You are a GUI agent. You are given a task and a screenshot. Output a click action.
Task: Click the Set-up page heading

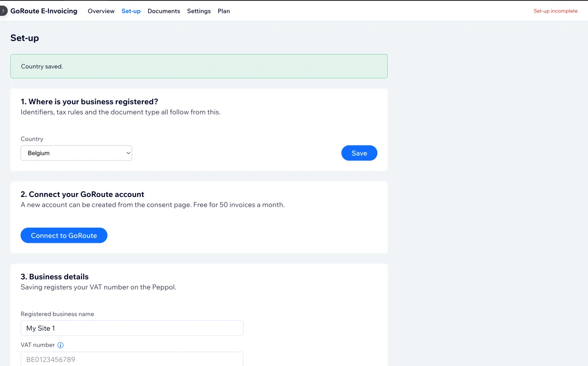click(24, 38)
